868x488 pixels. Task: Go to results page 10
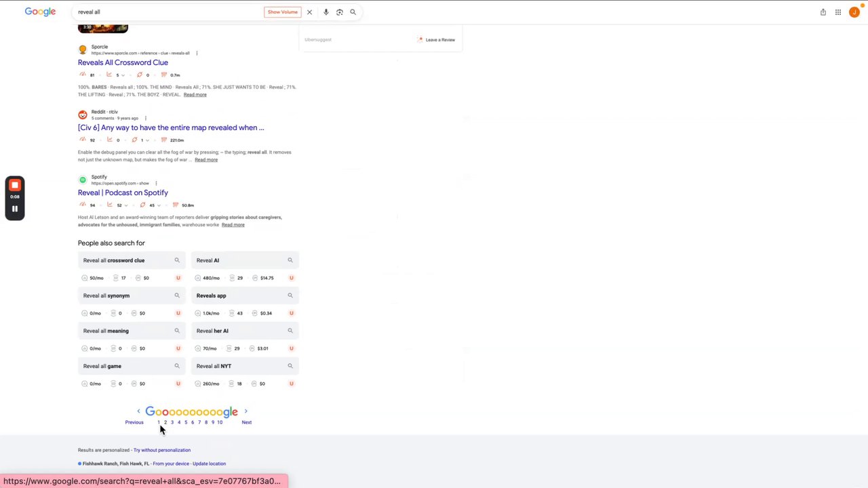(220, 422)
